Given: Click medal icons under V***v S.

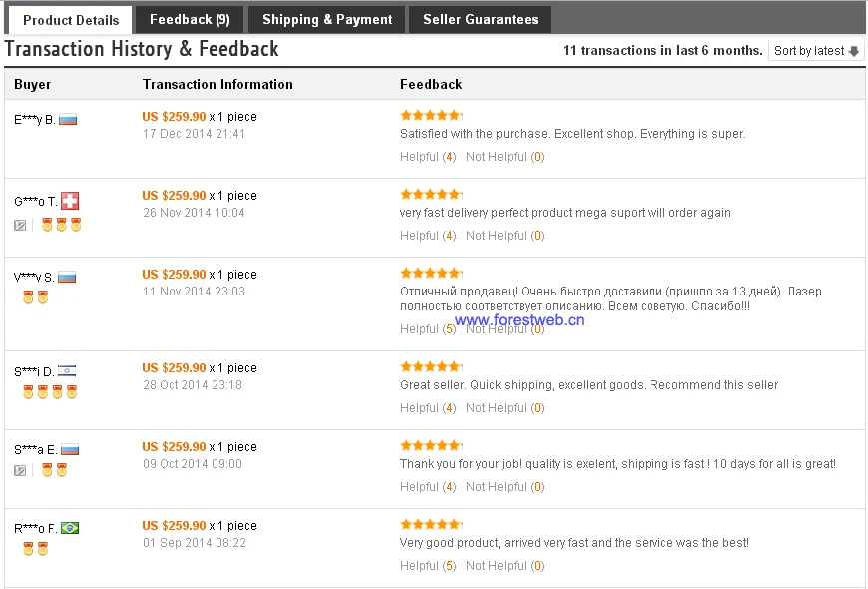Looking at the screenshot, I should (x=36, y=297).
